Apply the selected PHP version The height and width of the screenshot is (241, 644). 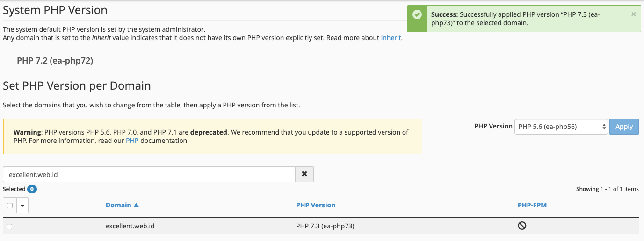pyautogui.click(x=624, y=127)
